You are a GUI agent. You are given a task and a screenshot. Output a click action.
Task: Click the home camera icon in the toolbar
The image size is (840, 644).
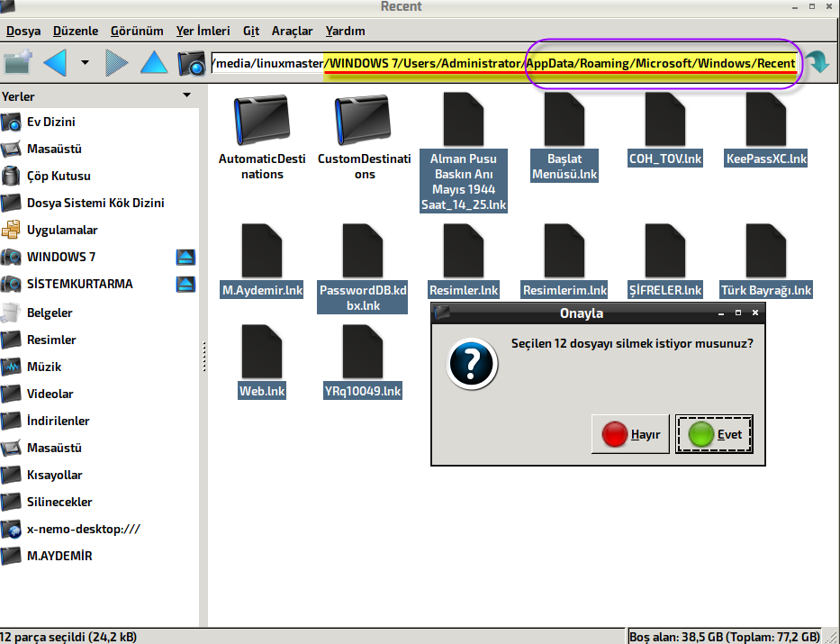click(x=191, y=63)
